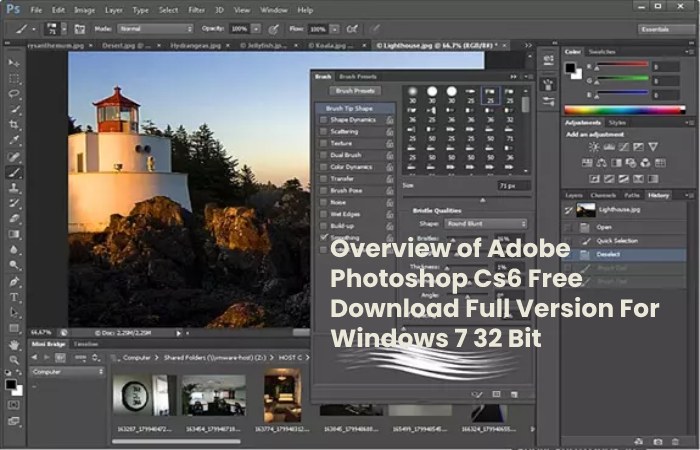Switch to the Channels tab
The width and height of the screenshot is (700, 450).
[603, 196]
